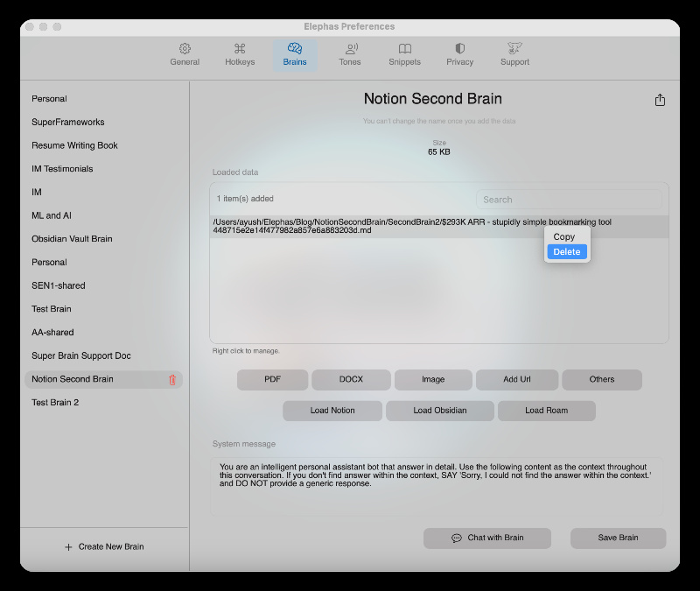Select Notion Second Brain in the sidebar
Image resolution: width=700 pixels, height=591 pixels.
coord(103,379)
